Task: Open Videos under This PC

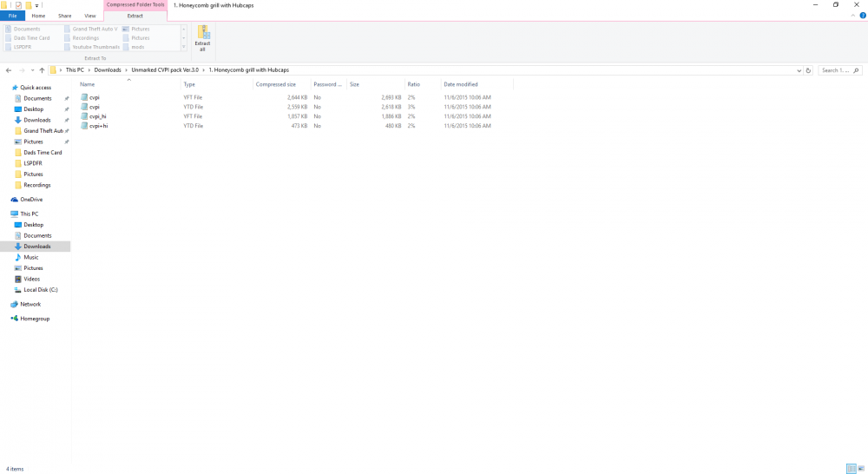Action: click(31, 279)
